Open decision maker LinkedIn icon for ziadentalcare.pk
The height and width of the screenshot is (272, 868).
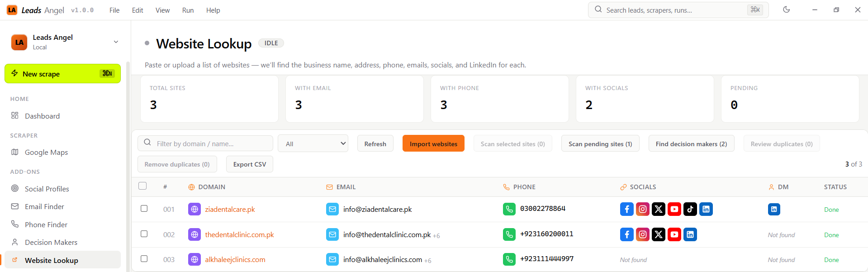[x=774, y=209]
